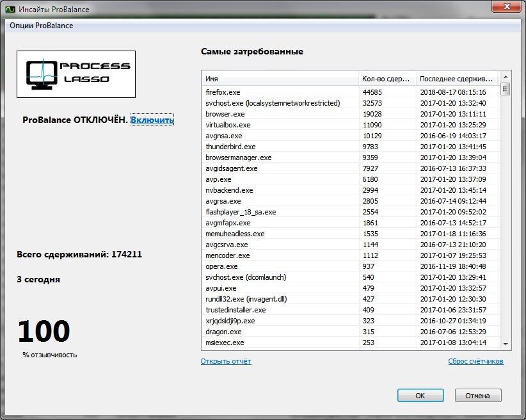
Task: Click the list scrollbar thumb
Action: tap(505, 89)
